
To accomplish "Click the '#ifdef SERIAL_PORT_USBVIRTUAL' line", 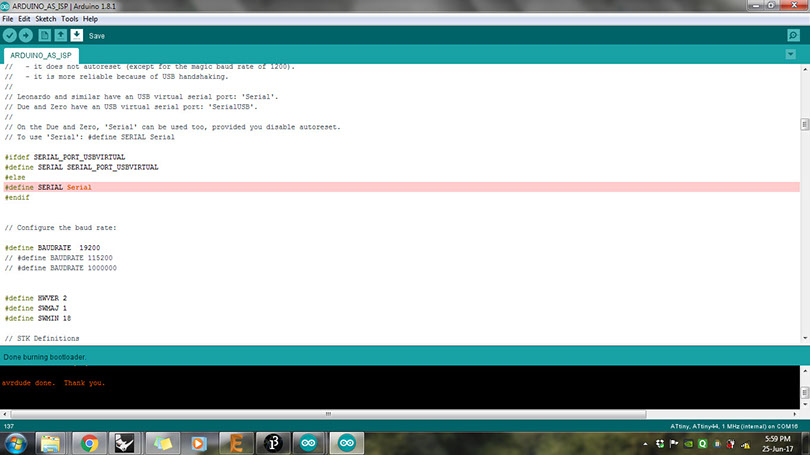I will coord(65,157).
